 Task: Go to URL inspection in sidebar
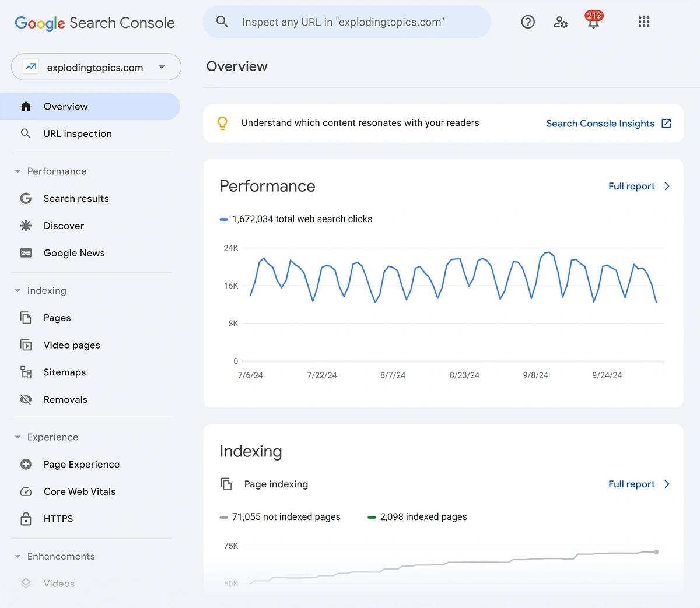point(90,133)
